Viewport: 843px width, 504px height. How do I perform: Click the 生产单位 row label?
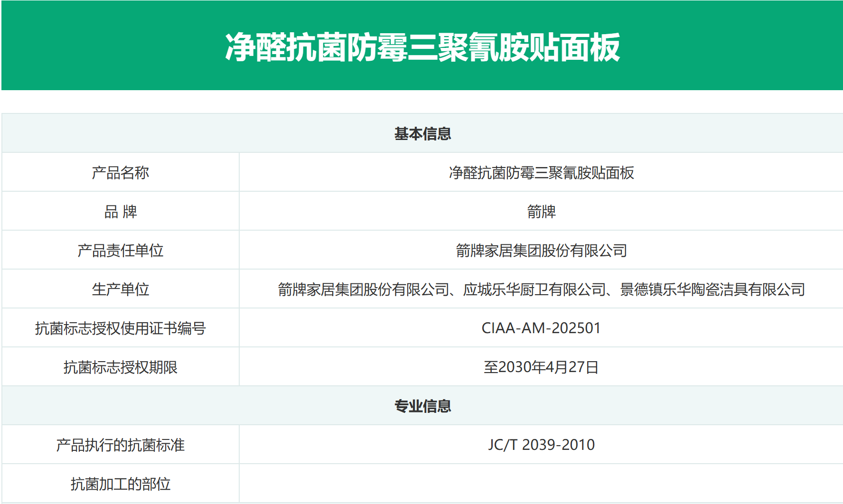coord(121,289)
